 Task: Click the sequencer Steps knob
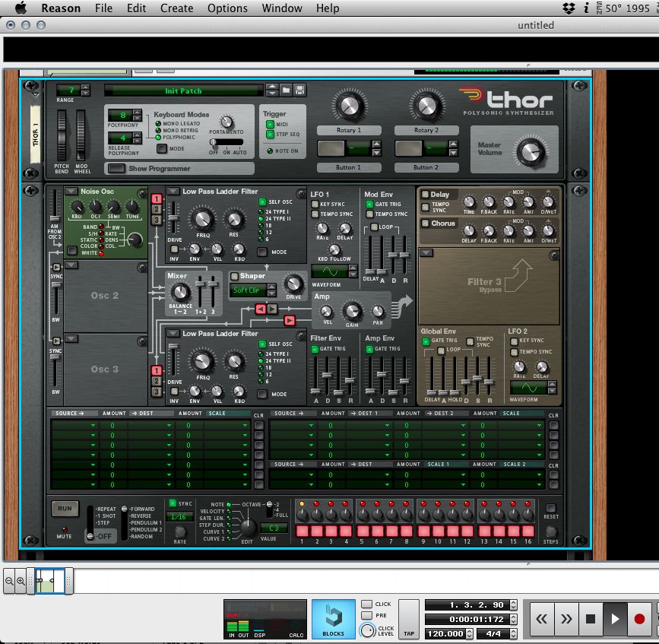(551, 531)
